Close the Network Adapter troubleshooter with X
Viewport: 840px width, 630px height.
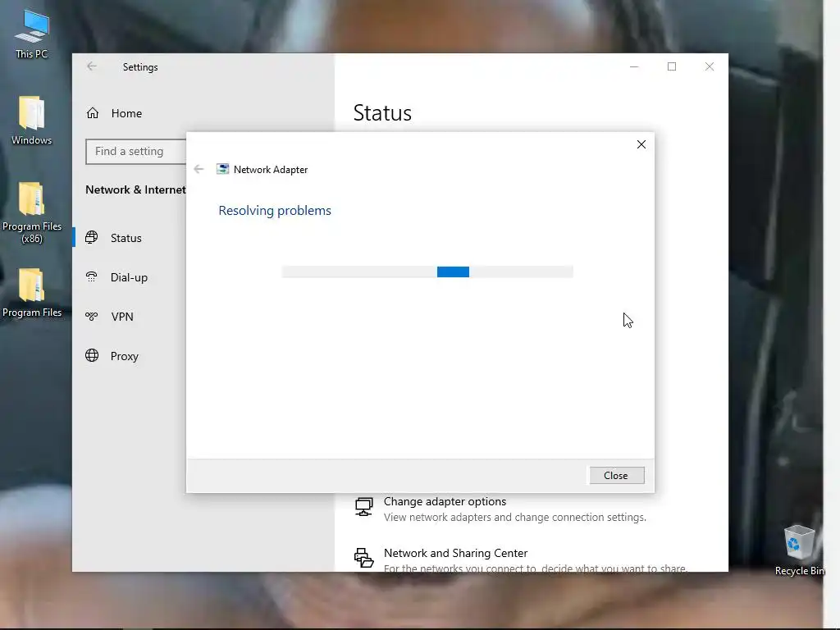pyautogui.click(x=641, y=144)
